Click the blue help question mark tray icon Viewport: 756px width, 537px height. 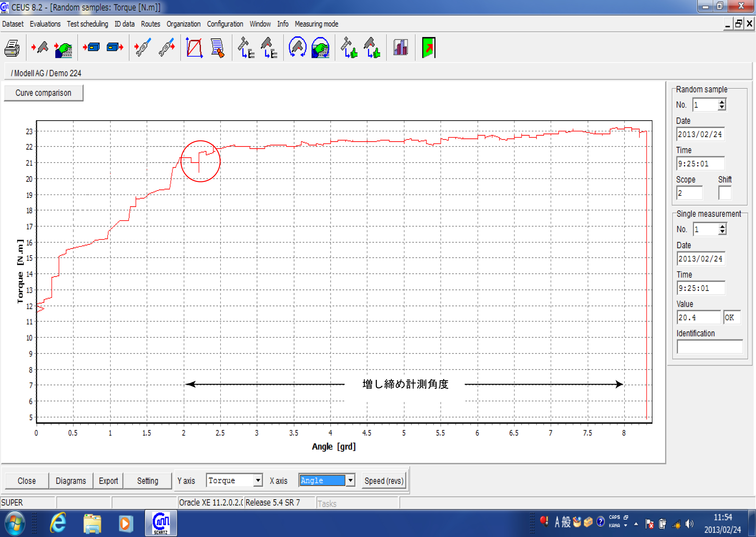601,522
